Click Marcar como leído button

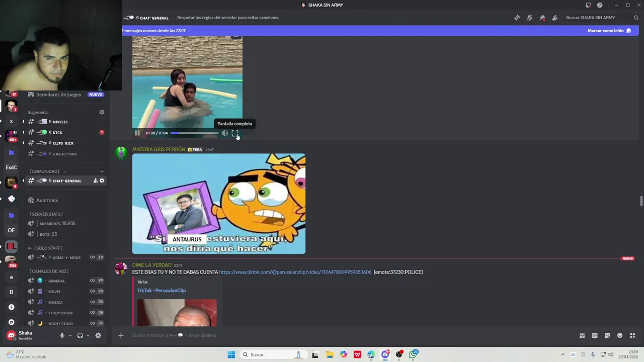pos(609,31)
